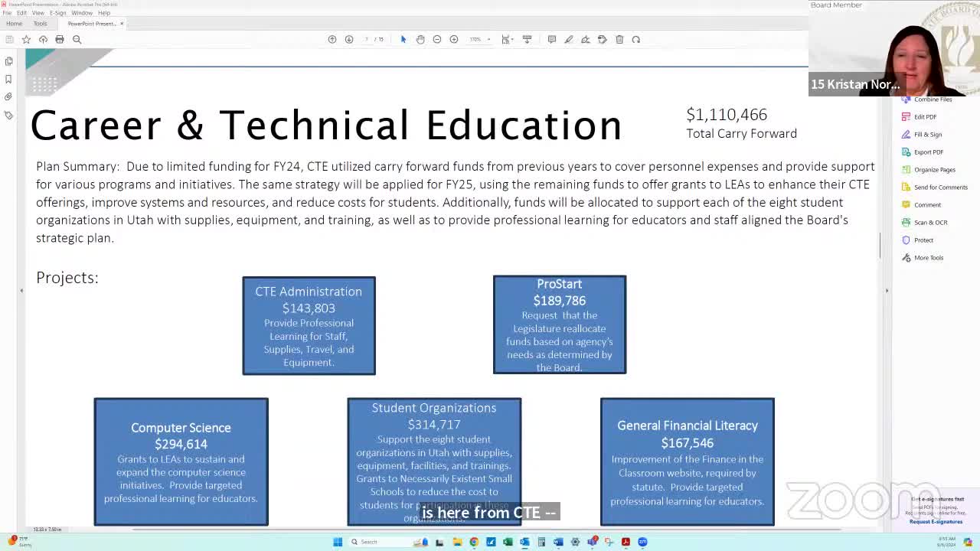Open the Edit menu
The height and width of the screenshot is (551, 980).
point(21,13)
